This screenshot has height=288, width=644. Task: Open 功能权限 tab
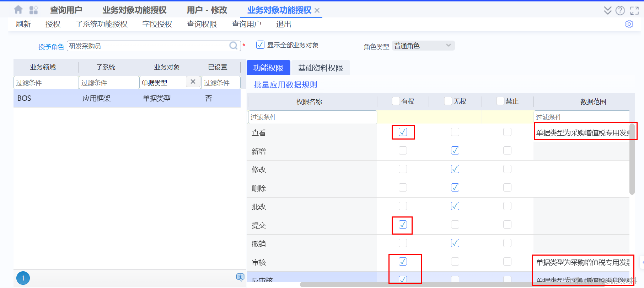pos(268,68)
